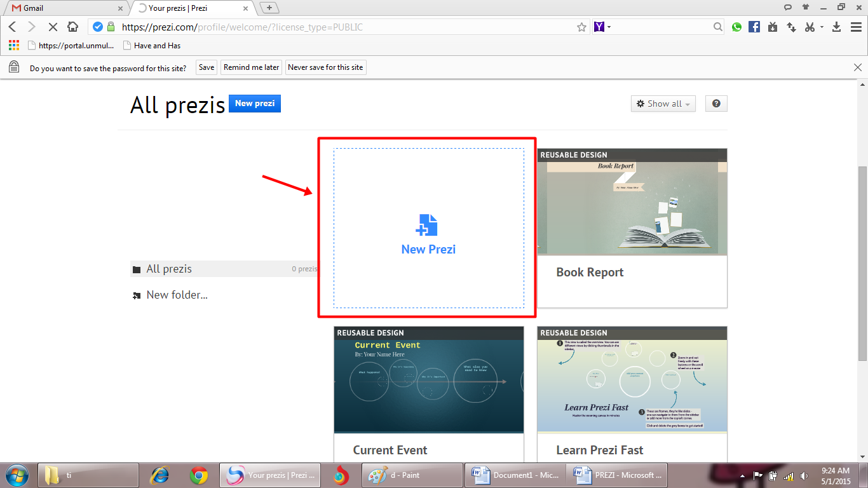The height and width of the screenshot is (488, 868).
Task: Open the browser home page
Action: pyautogui.click(x=73, y=27)
